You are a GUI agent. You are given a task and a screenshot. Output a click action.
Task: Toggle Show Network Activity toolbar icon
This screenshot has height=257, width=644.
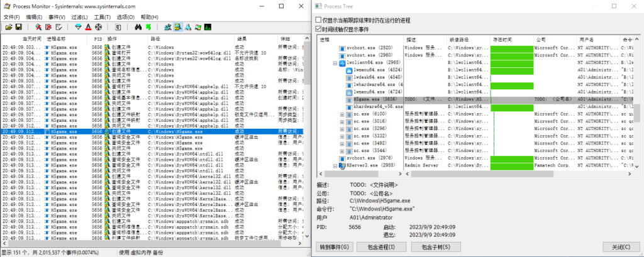(187, 27)
